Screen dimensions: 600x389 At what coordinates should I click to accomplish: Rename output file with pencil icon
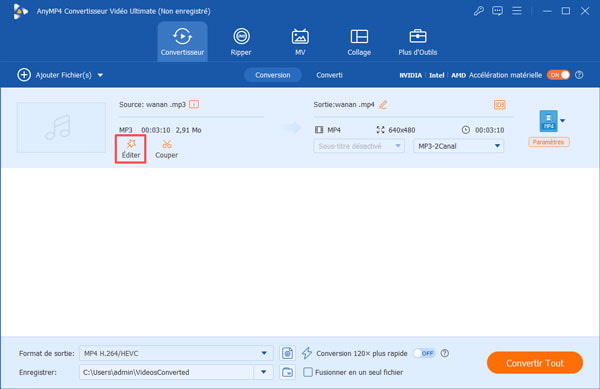(x=383, y=104)
